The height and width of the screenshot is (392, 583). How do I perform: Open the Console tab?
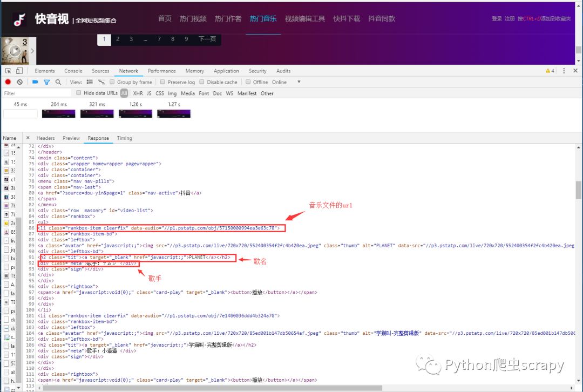pyautogui.click(x=73, y=71)
